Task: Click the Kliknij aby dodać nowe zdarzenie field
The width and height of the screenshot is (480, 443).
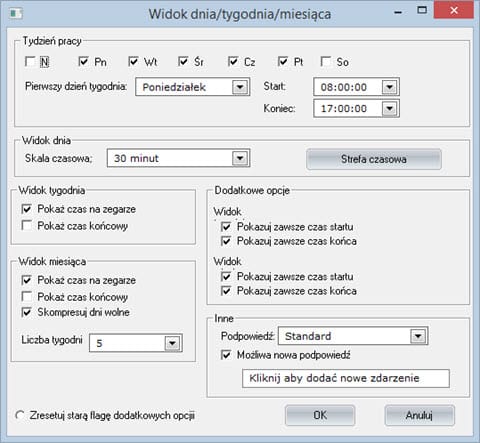Action: [x=346, y=378]
